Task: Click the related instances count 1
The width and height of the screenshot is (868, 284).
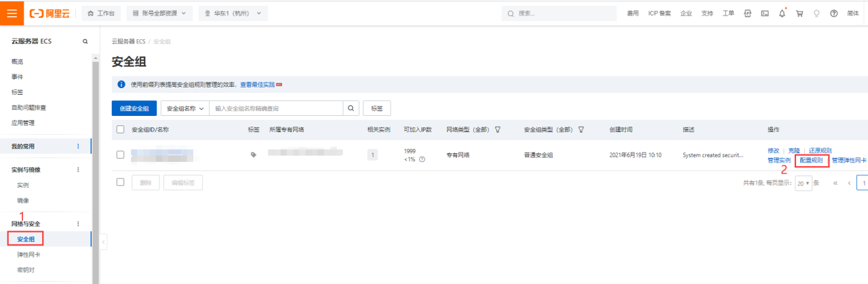Action: [372, 155]
